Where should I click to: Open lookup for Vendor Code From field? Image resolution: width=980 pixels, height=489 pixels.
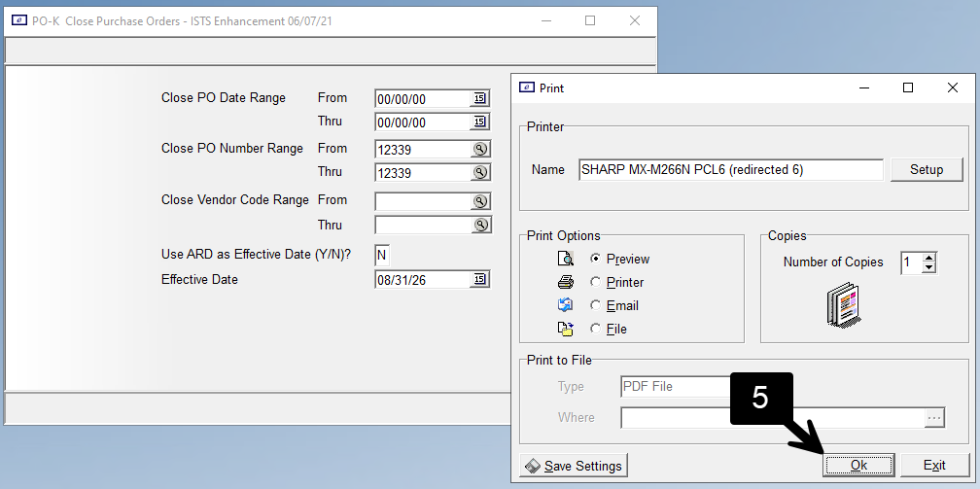click(x=479, y=201)
